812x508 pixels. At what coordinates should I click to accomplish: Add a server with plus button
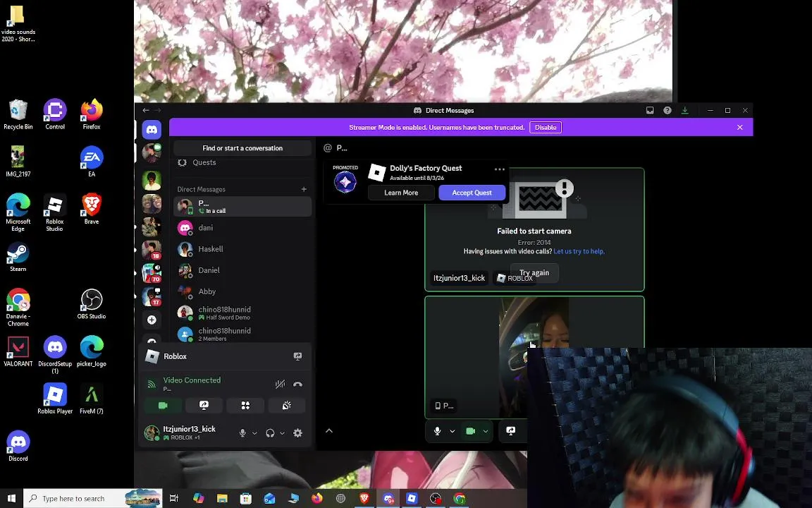click(x=152, y=320)
